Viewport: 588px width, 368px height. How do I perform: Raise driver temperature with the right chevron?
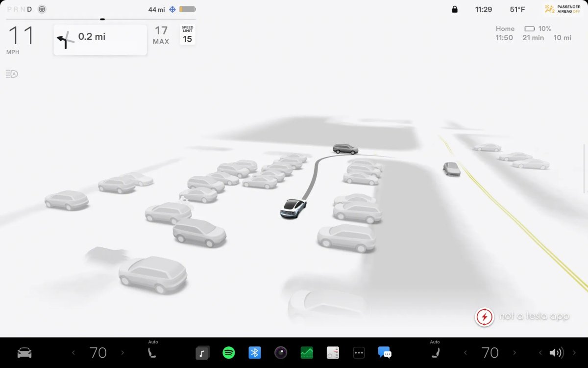[122, 352]
